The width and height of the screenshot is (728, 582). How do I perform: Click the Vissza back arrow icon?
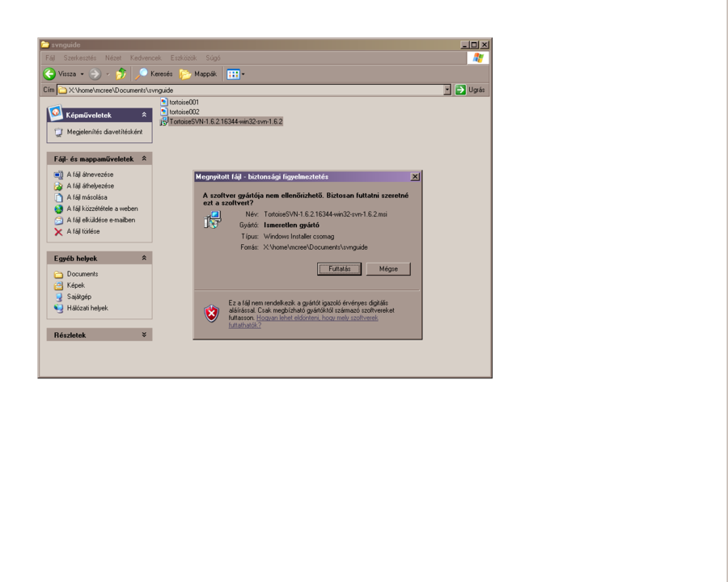49,74
